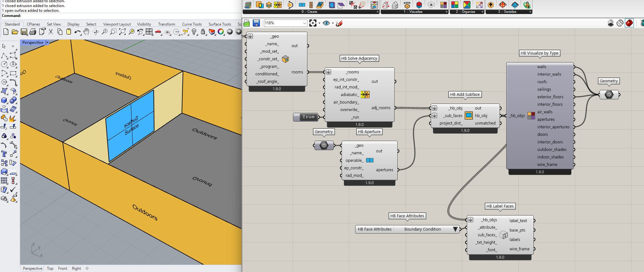Click the Grasshopper sketch brush icon
The image size is (644, 272).
(x=339, y=23)
